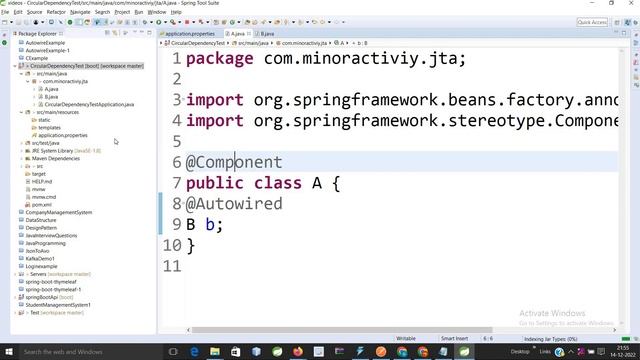Switch to the B.java editor tab
Screen dimensions: 640x360
click(265, 34)
